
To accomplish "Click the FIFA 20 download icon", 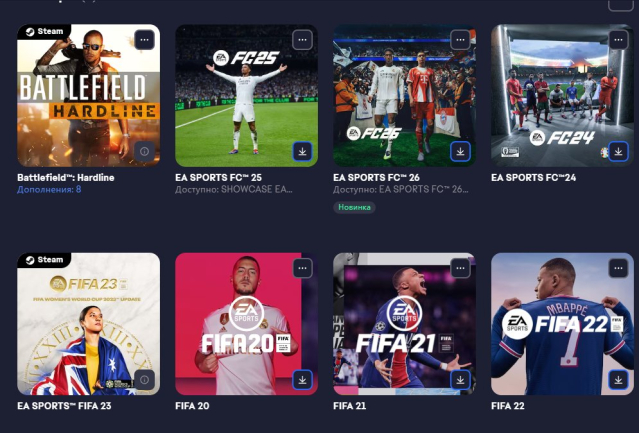I will point(302,380).
